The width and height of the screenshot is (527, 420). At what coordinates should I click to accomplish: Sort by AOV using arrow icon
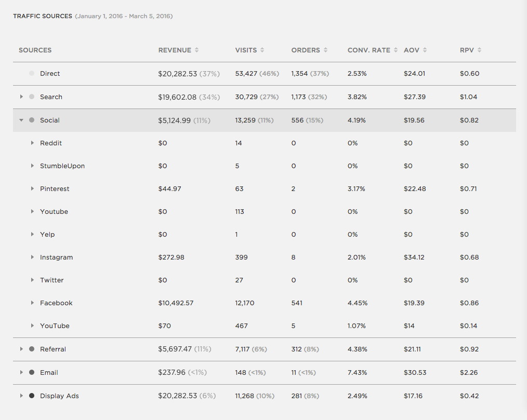pos(425,50)
